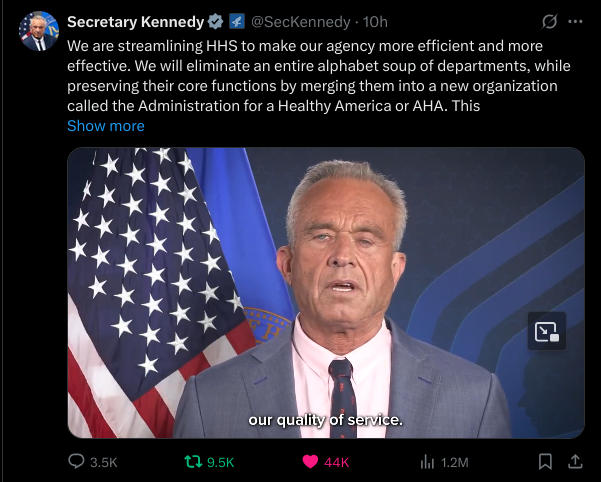The height and width of the screenshot is (482, 601).
Task: Click the video's picture-in-picture icon
Action: click(x=547, y=332)
